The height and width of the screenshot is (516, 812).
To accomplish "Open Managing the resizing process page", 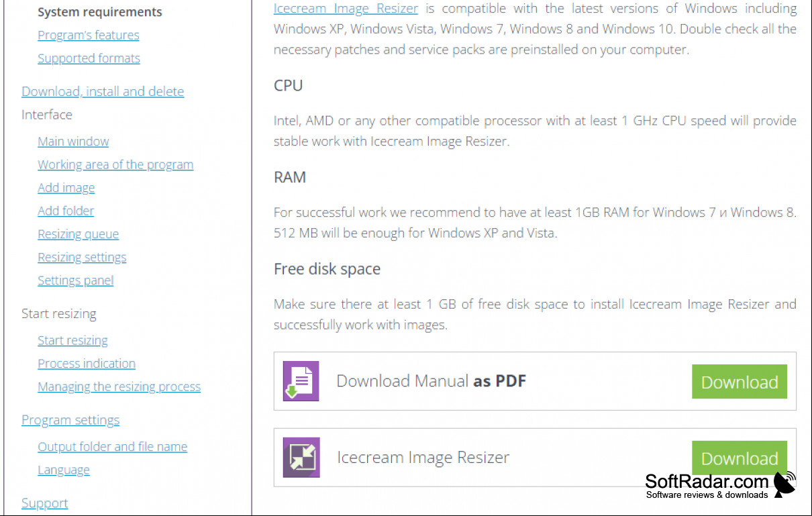I will [x=119, y=386].
